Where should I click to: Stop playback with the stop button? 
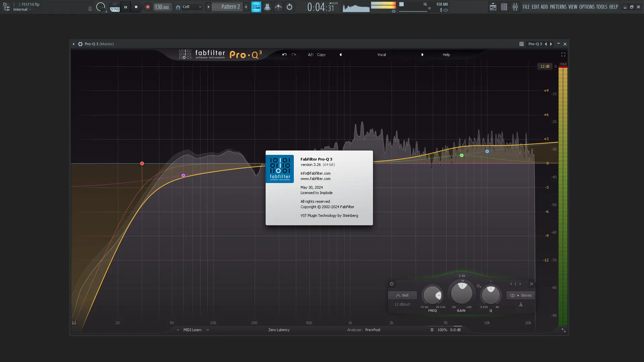[136, 7]
